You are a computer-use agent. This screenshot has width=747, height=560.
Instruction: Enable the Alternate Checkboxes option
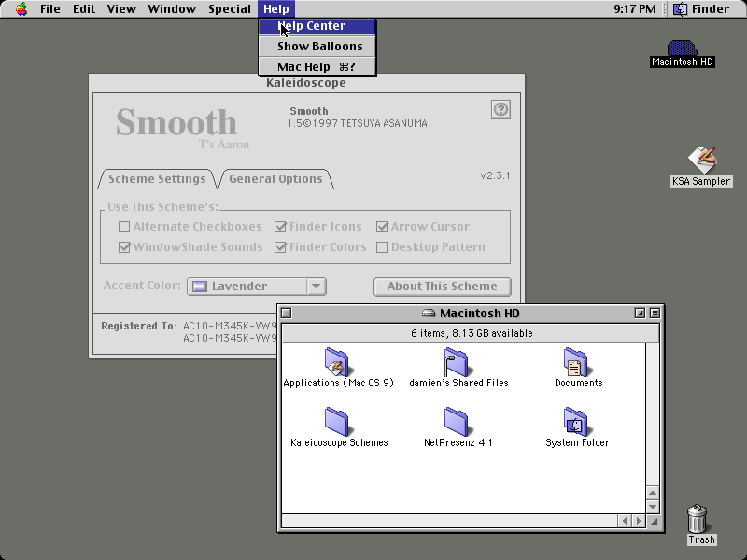click(124, 227)
